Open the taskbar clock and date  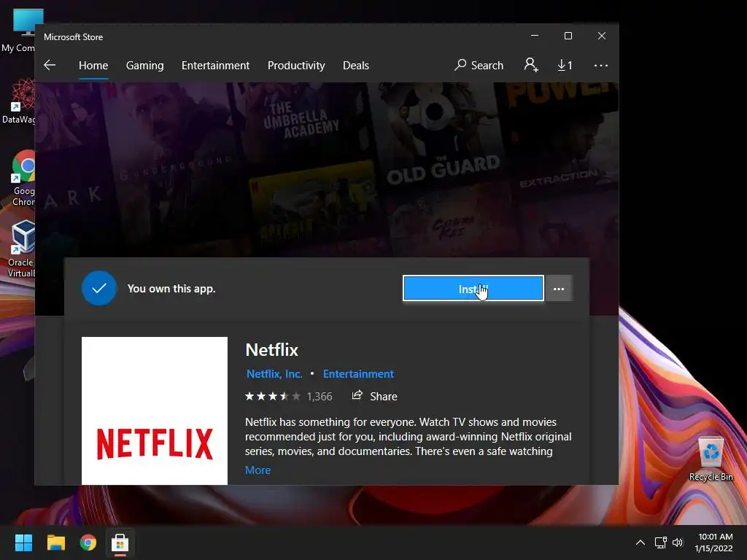coord(714,542)
